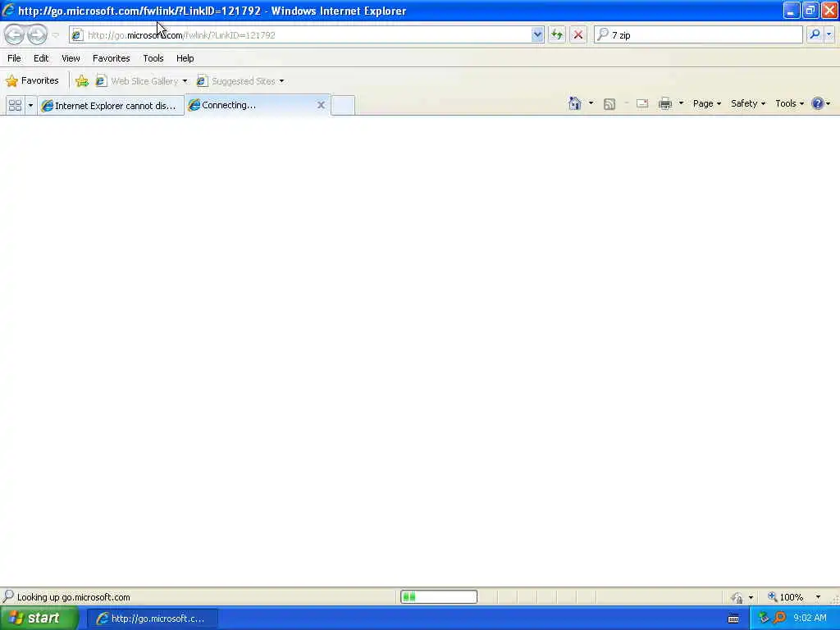Click the 9:02 AM clock
Screen dimensions: 840x630
[x=810, y=618]
